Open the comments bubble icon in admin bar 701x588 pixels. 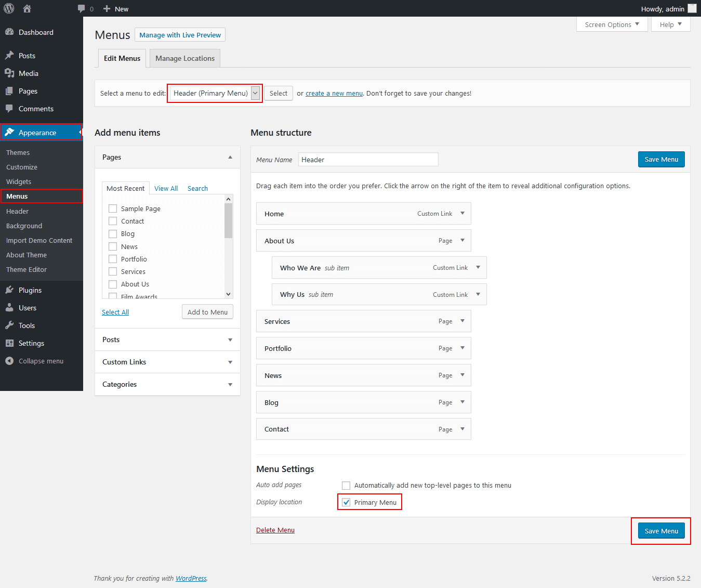tap(81, 9)
